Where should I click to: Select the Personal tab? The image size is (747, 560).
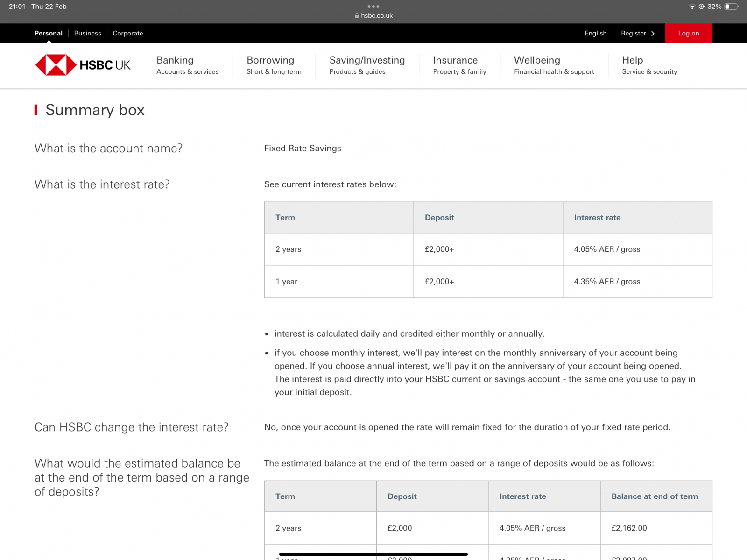(x=48, y=33)
